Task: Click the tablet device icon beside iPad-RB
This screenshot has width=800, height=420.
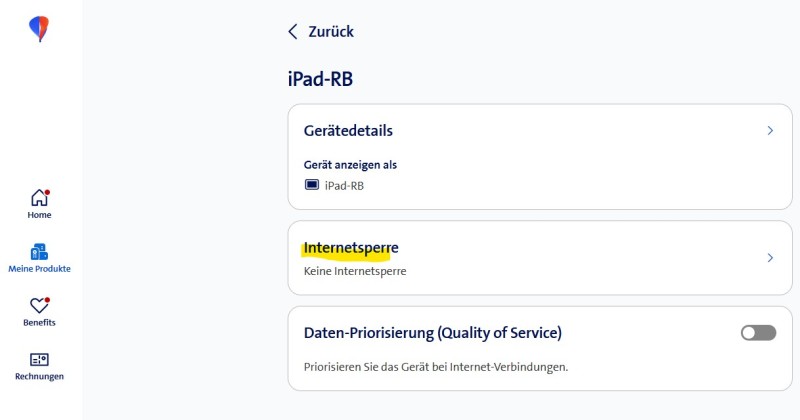Action: (311, 185)
